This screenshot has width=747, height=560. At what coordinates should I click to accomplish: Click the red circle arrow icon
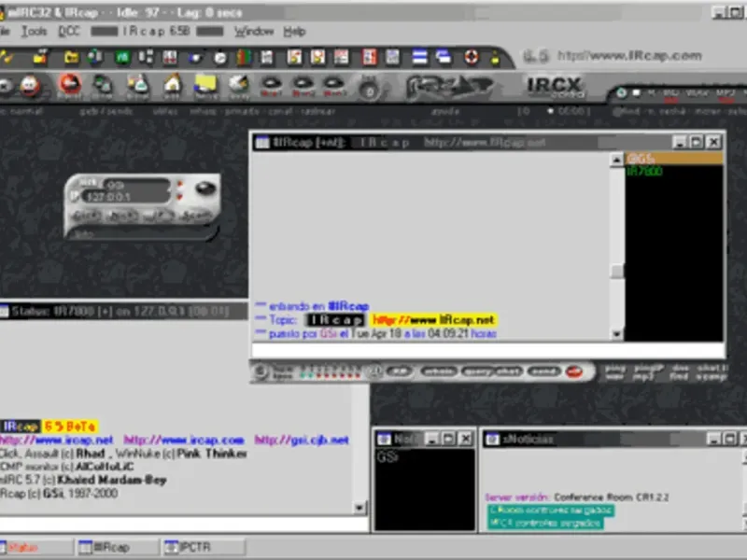pyautogui.click(x=69, y=85)
